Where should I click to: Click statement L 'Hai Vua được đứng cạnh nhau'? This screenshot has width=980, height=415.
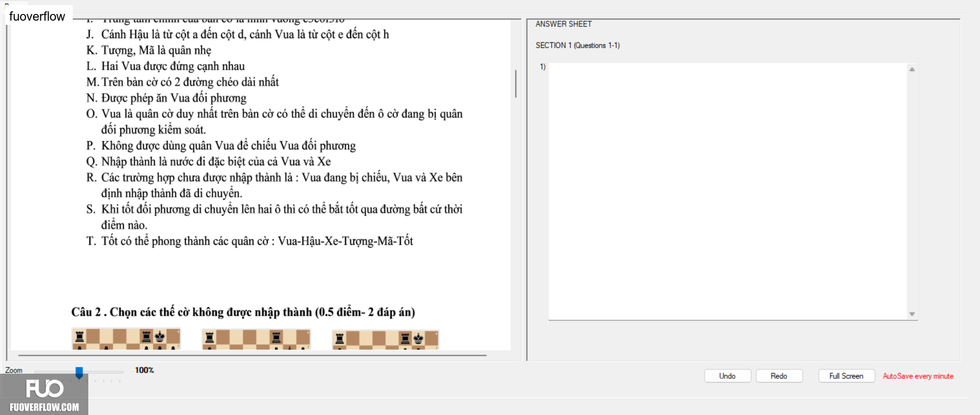tap(165, 66)
